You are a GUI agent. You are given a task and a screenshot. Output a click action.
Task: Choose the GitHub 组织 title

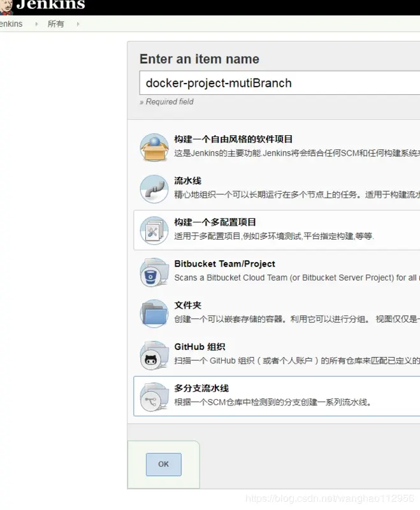pos(199,347)
